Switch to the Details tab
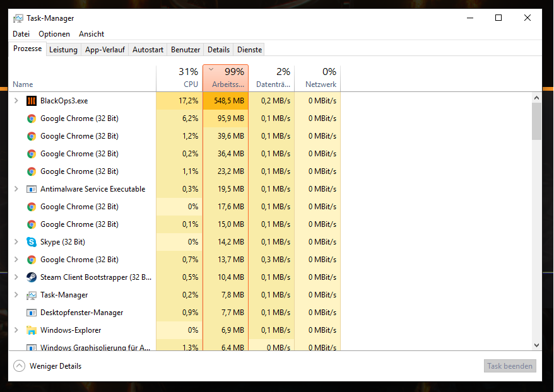The image size is (554, 392). coord(218,50)
